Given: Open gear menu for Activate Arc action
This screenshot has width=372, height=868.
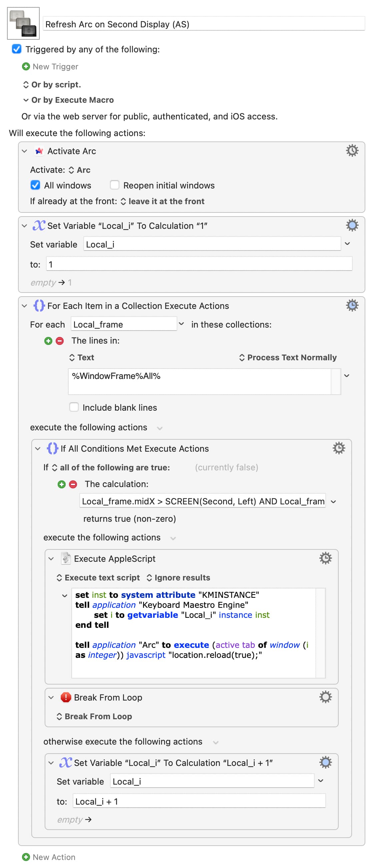Looking at the screenshot, I should 352,150.
